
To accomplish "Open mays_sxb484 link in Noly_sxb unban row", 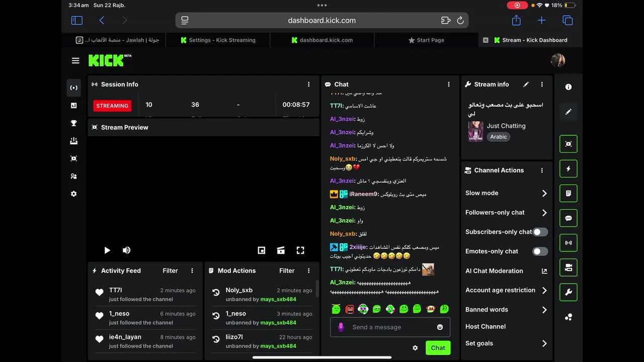I will point(278,299).
